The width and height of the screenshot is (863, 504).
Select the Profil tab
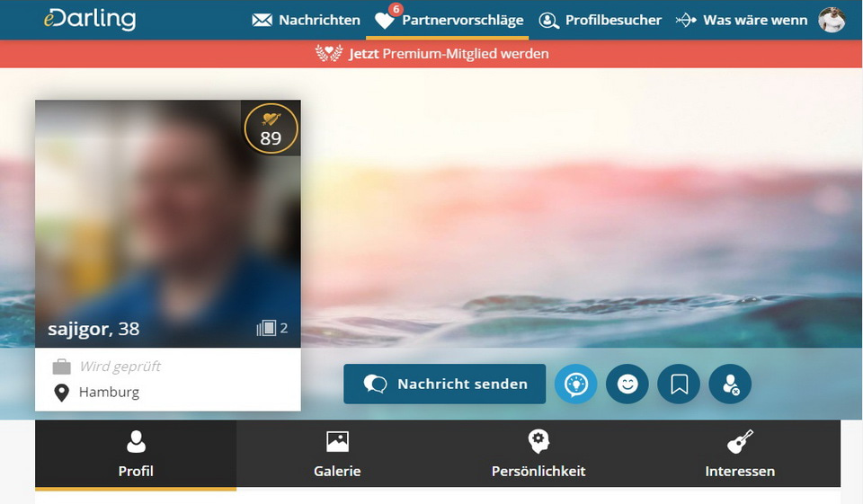[136, 454]
